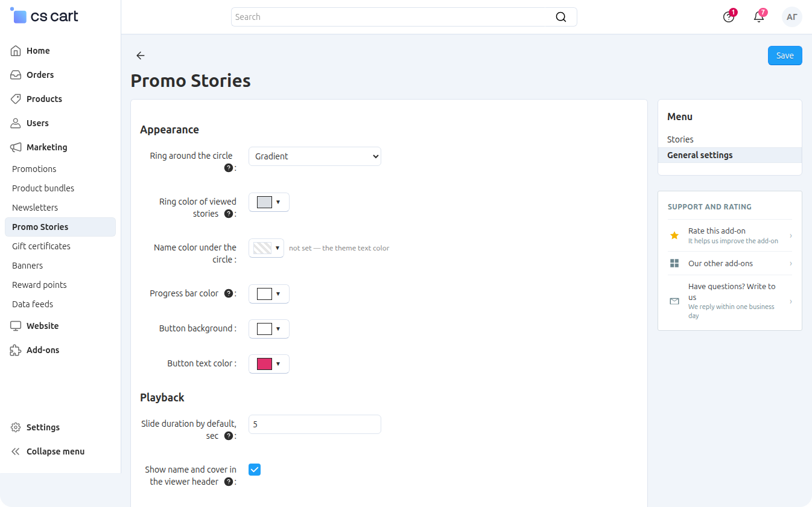812x507 pixels.
Task: Click the Products tag icon in sidebar
Action: click(x=16, y=99)
